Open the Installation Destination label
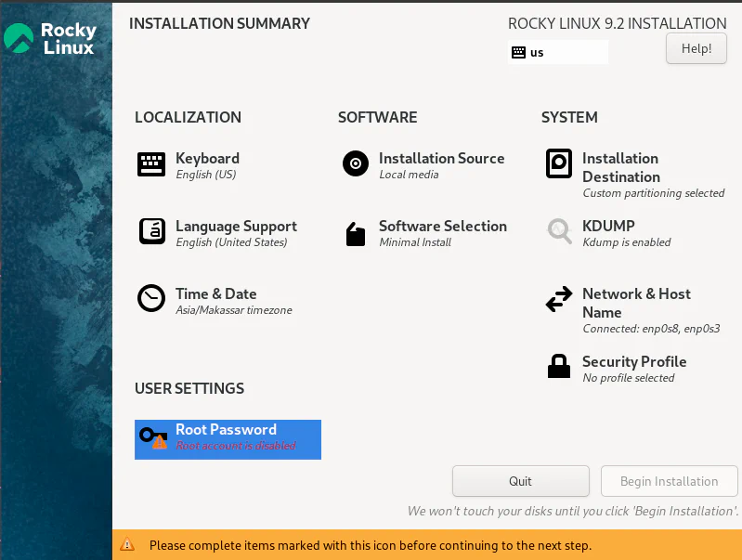Screen dimensions: 742x560 (621, 167)
